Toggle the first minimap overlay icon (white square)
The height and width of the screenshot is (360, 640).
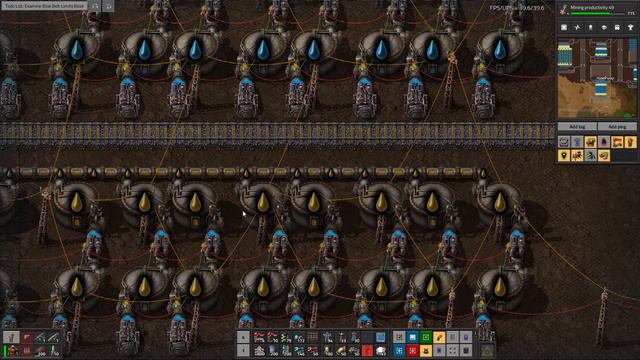coord(564,27)
